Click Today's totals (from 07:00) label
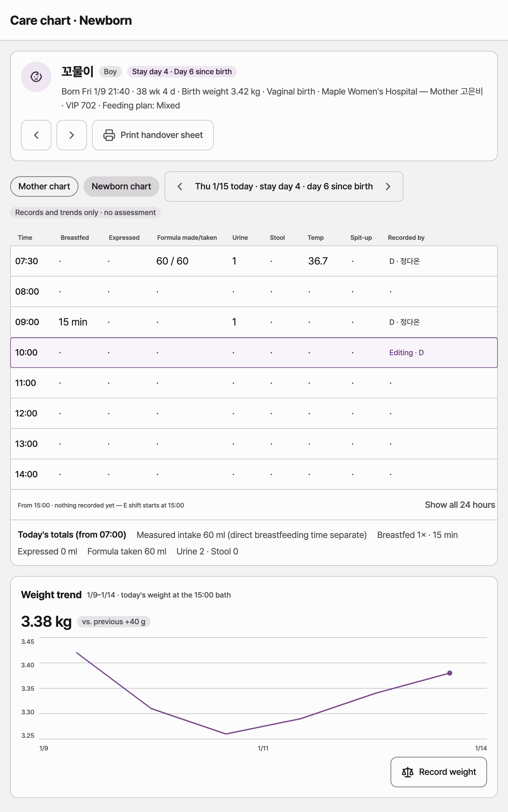 72,535
